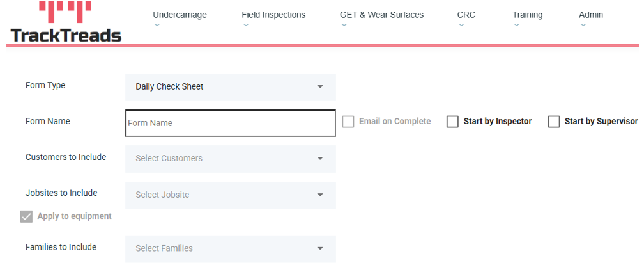Select the Training menu item

point(527,15)
